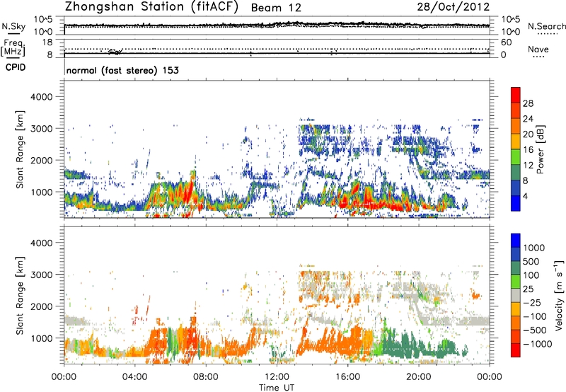Click the '4000' tick of power panel
Image resolution: width=566 pixels, height=392 pixels.
(41, 97)
